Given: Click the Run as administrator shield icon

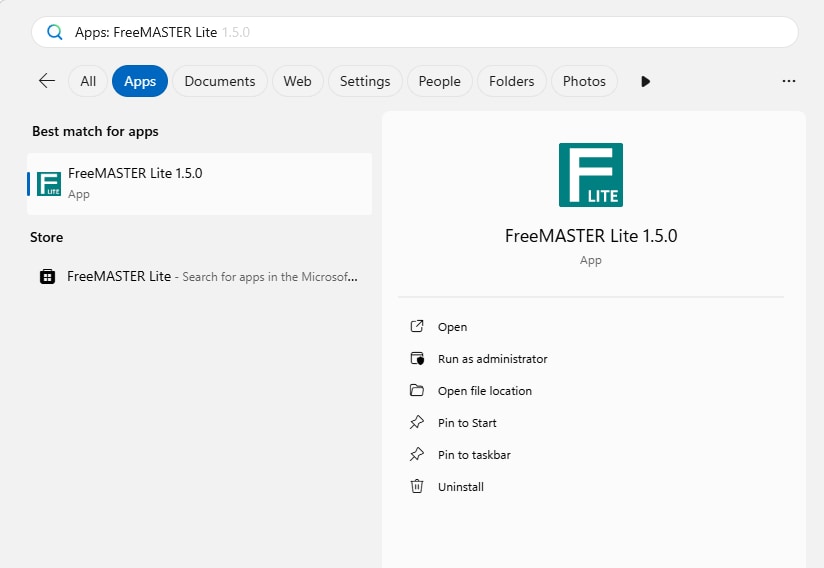Looking at the screenshot, I should 417,358.
